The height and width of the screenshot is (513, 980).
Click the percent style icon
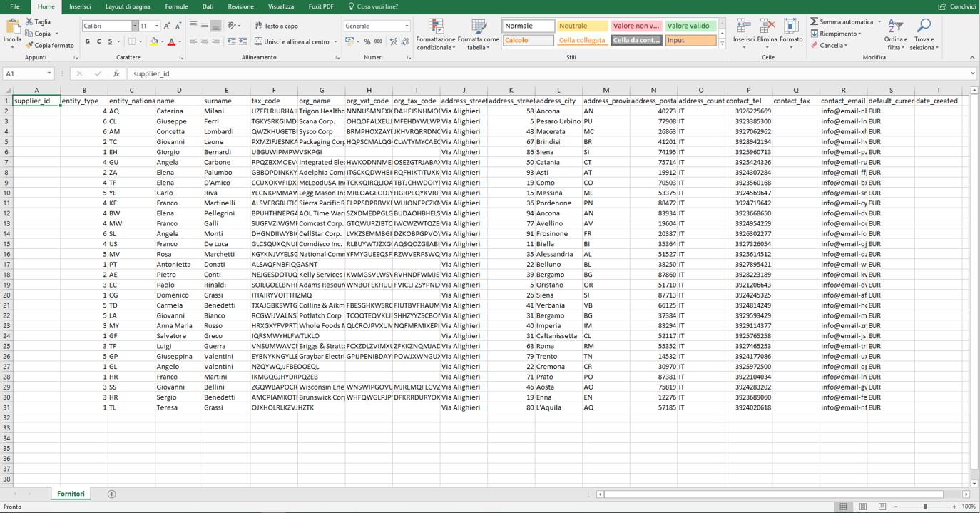click(367, 42)
